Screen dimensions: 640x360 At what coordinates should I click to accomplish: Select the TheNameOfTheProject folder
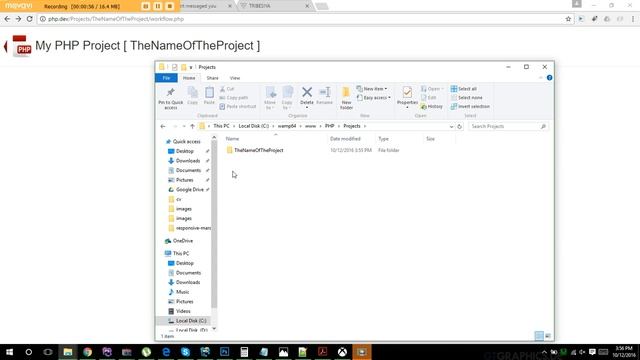coord(258,150)
